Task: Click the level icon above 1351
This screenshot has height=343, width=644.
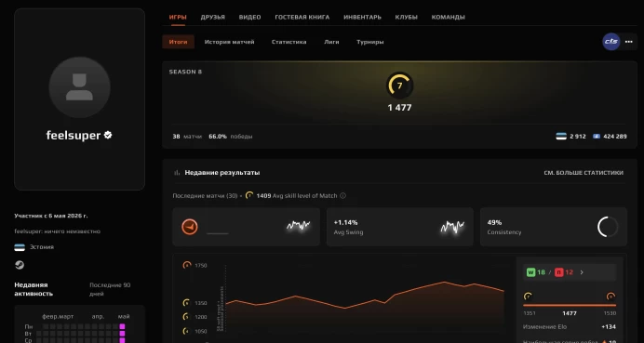Action: tap(529, 297)
